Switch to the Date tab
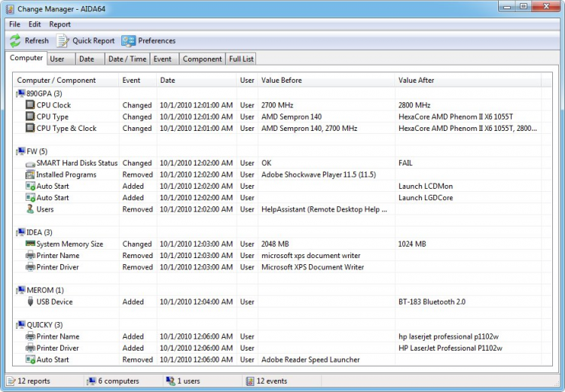 coord(90,59)
